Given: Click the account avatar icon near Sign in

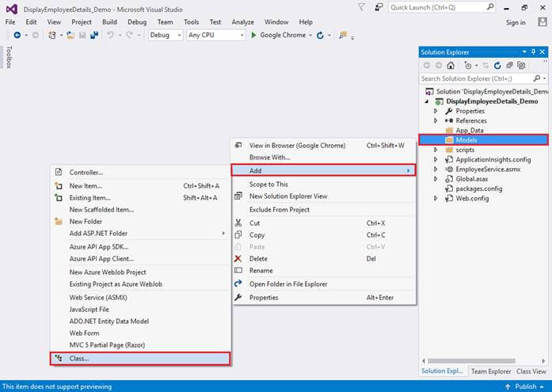Looking at the screenshot, I should [x=542, y=22].
